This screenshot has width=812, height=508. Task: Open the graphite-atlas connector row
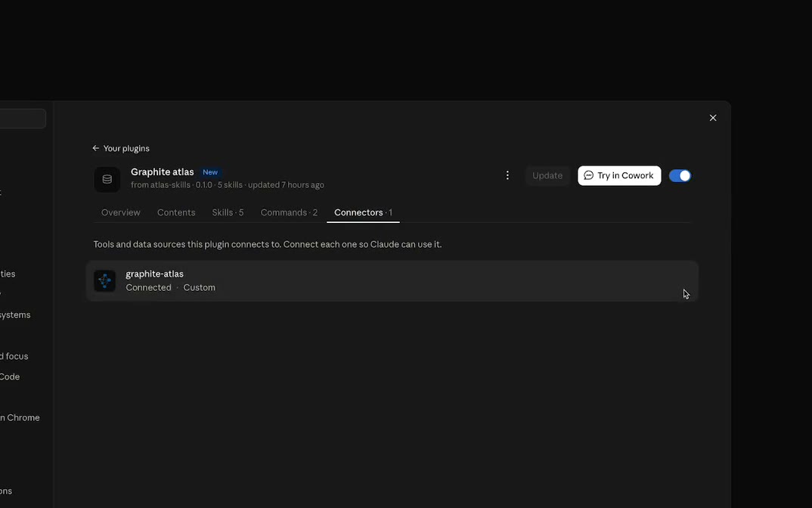pos(392,280)
